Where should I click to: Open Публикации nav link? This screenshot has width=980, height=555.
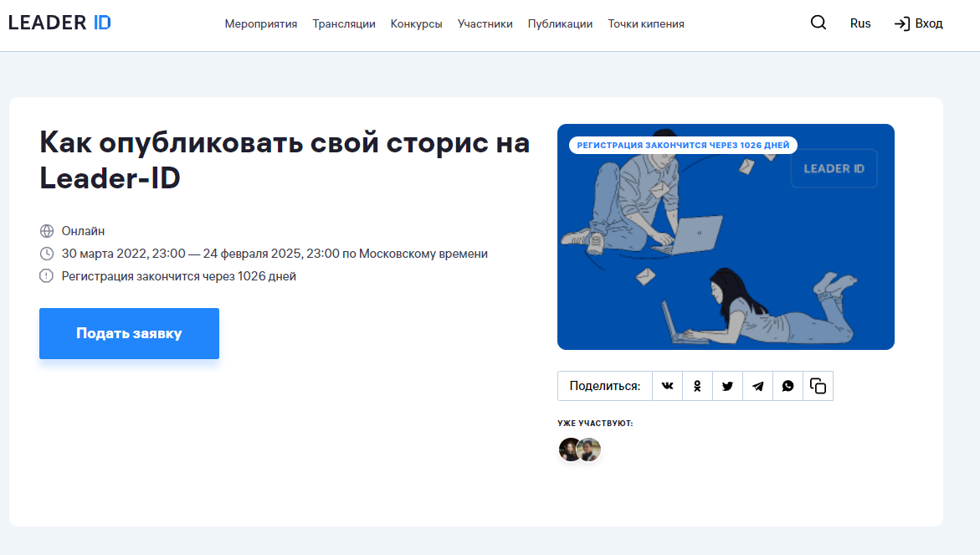560,24
